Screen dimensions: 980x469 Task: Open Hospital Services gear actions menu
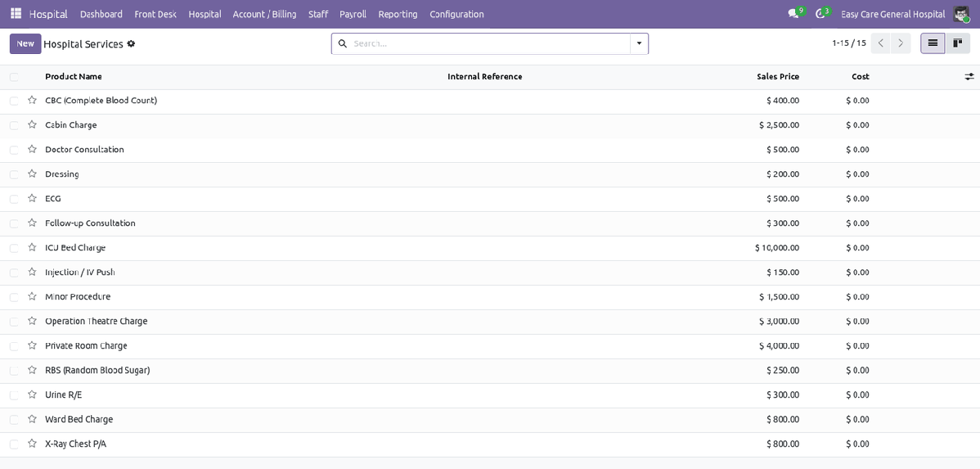[131, 43]
